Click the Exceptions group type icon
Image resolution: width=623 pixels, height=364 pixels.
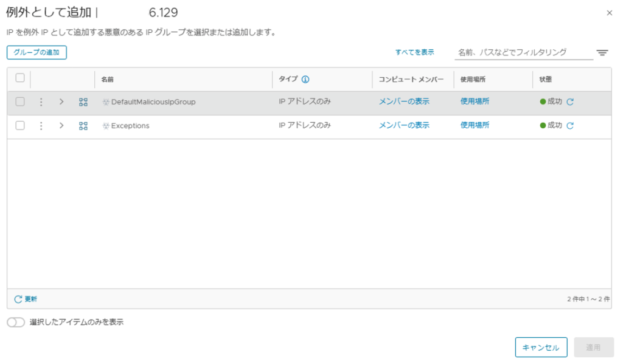(x=83, y=126)
